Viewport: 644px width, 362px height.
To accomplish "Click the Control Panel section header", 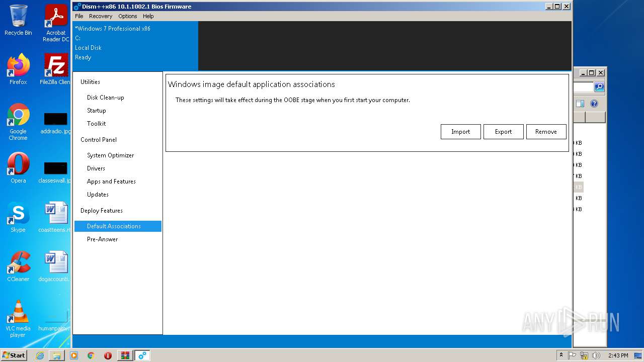I will 99,140.
